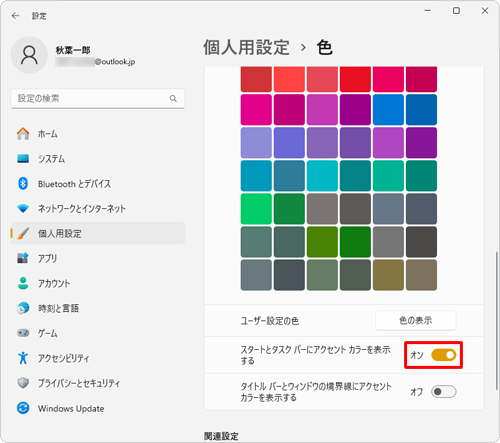Click the アカウント person icon
Image resolution: width=500 pixels, height=443 pixels.
[23, 283]
